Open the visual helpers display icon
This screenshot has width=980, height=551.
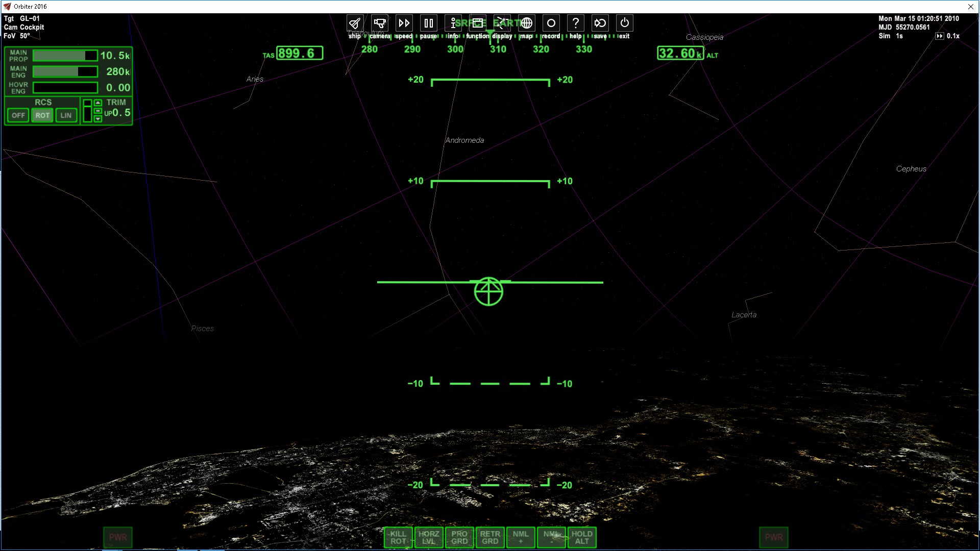(x=502, y=23)
